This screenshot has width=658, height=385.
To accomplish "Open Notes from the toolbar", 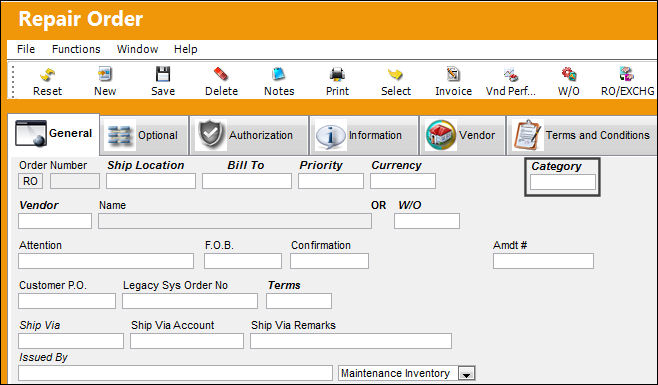I will (279, 74).
